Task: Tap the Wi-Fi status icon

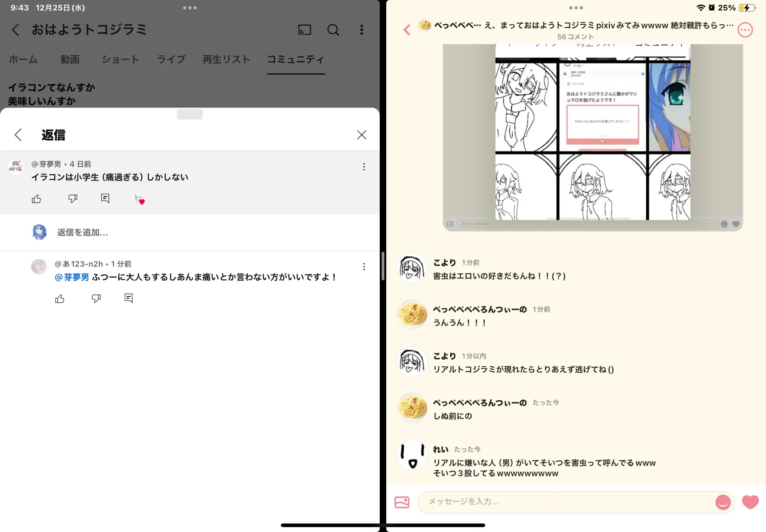Action: click(x=700, y=8)
